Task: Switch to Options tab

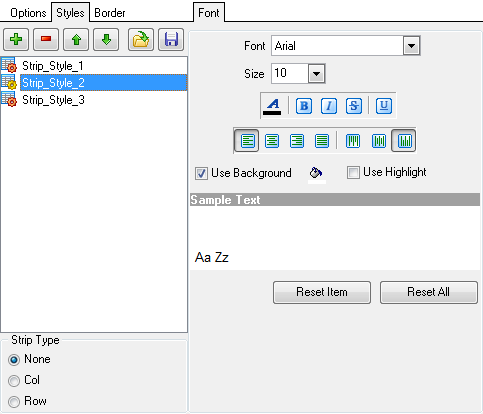Action: tap(28, 13)
